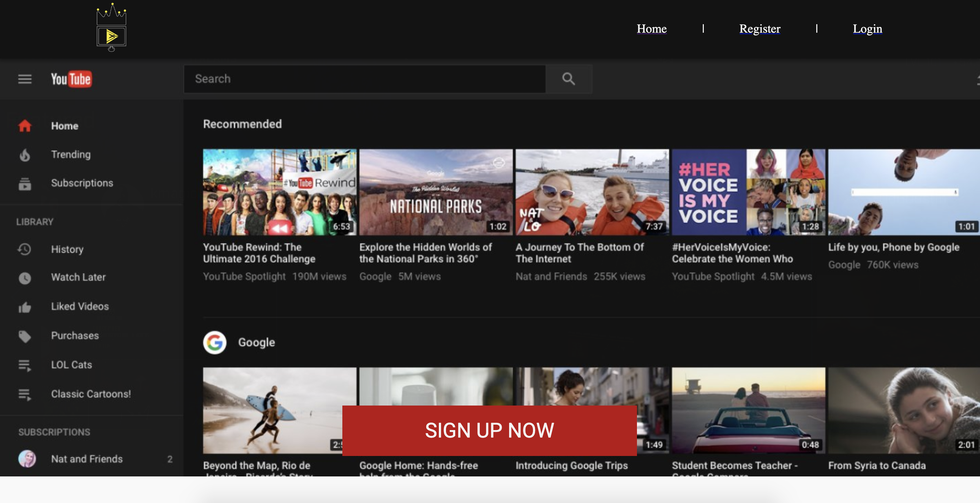Play the From Syria to Canada thumbnail

pos(904,410)
